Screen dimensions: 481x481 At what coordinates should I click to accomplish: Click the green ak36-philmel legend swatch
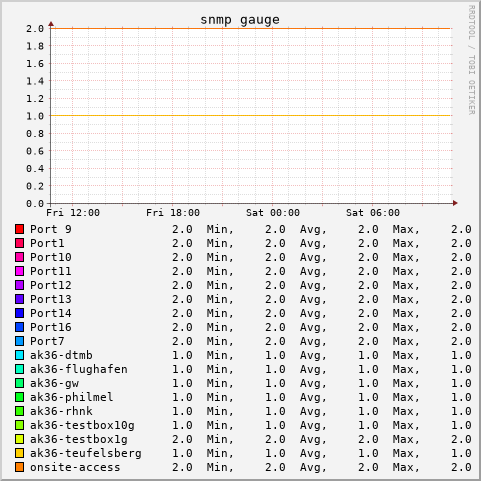(19, 397)
